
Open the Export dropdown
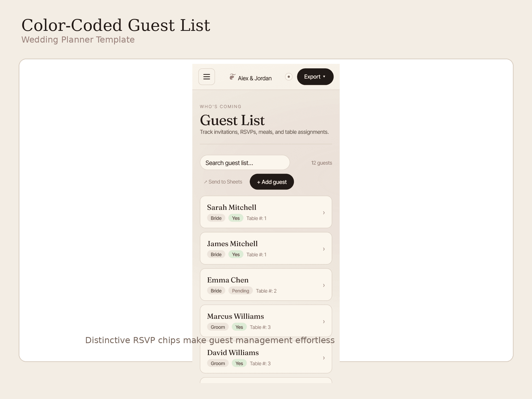(x=315, y=77)
